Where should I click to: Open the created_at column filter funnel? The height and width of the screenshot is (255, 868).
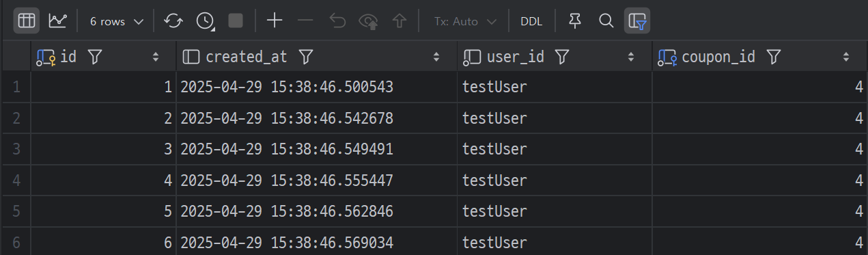pyautogui.click(x=307, y=57)
